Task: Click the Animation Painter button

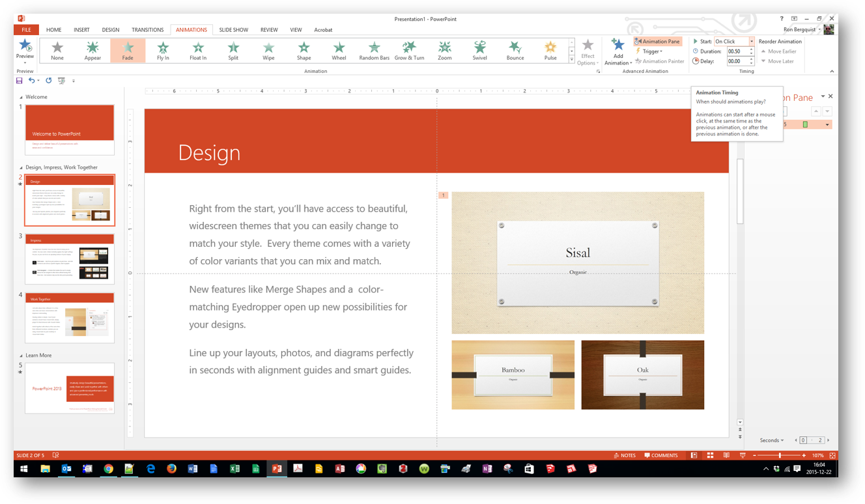Action: (659, 61)
